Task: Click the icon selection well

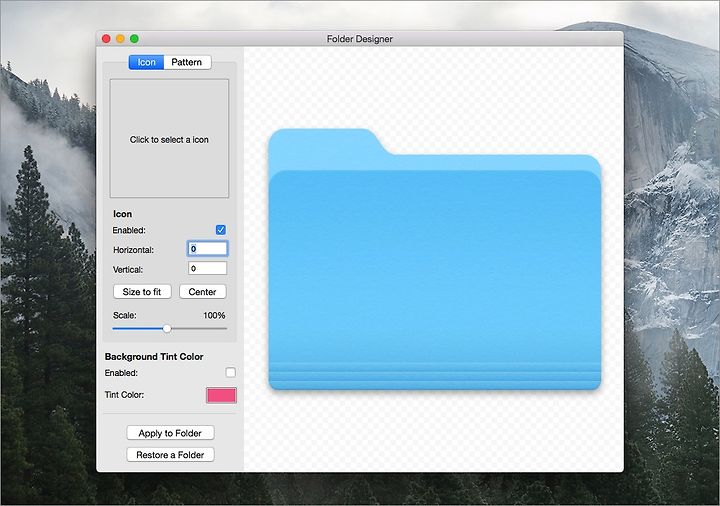Action: tap(169, 138)
